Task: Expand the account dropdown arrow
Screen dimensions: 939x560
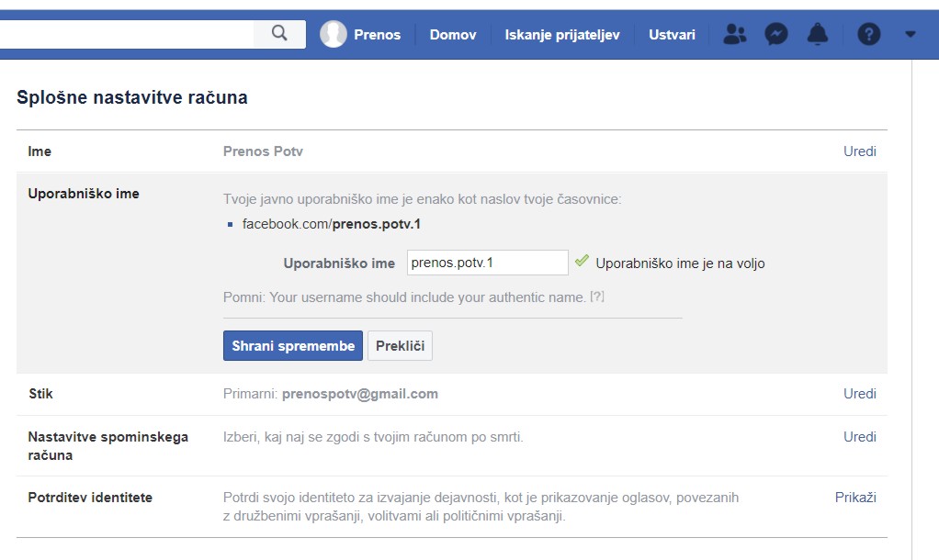Action: click(x=910, y=35)
